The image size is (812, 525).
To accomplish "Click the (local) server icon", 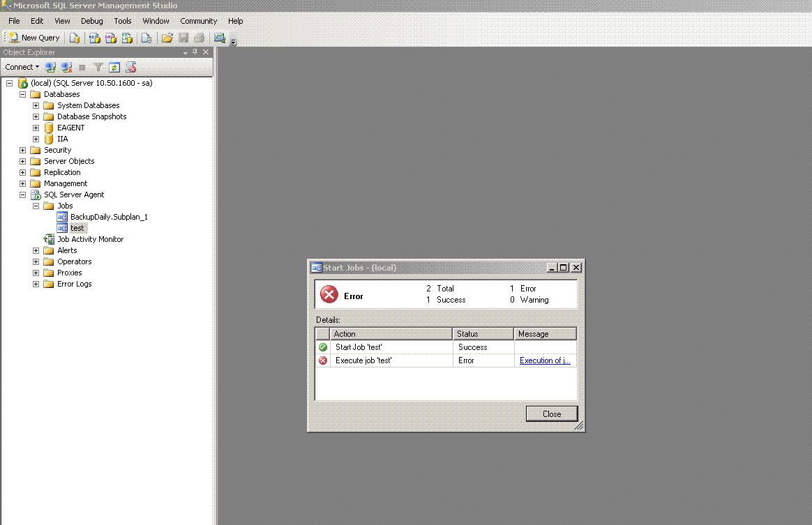I will 23,83.
